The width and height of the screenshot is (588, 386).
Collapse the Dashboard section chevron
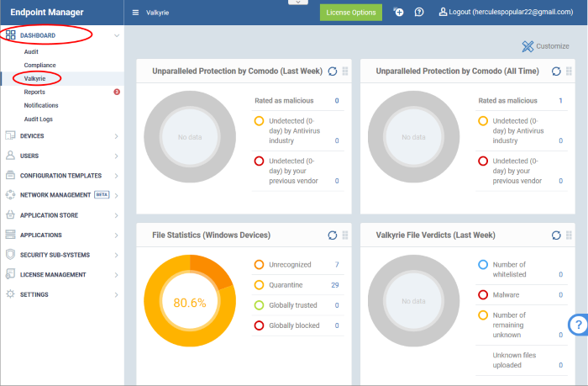click(x=117, y=35)
